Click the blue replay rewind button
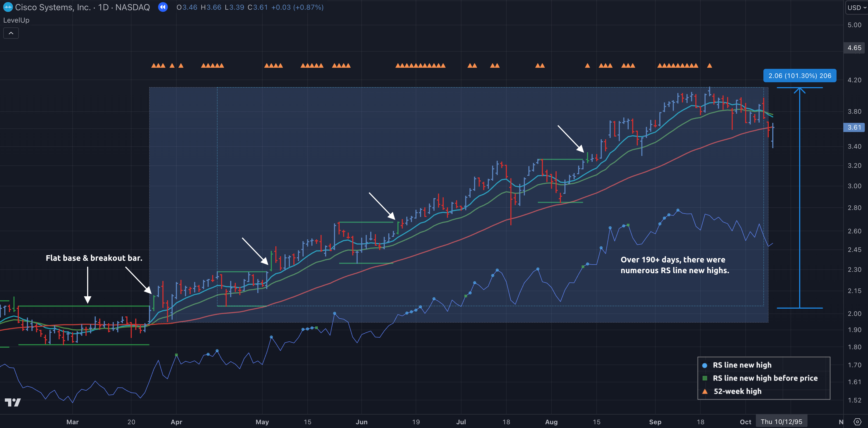This screenshot has height=428, width=868. tap(163, 7)
